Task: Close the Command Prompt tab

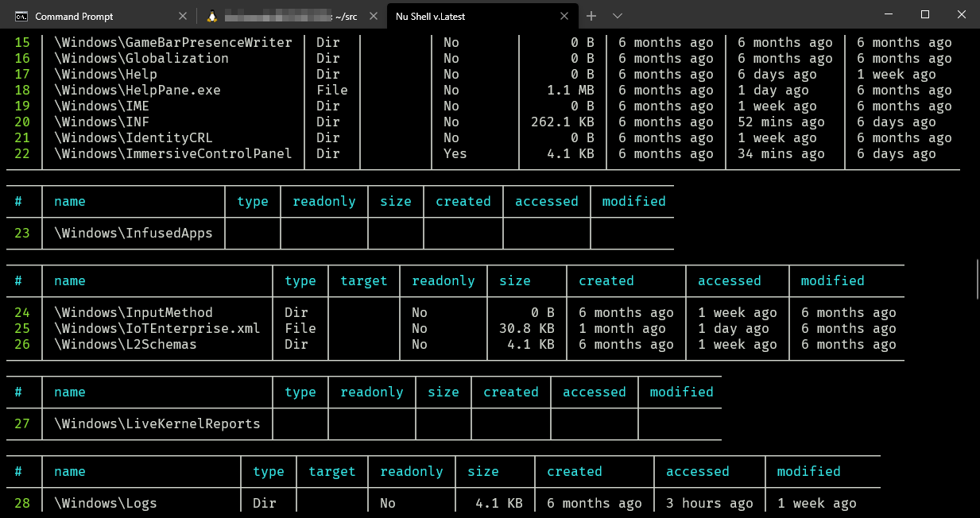Action: tap(183, 16)
